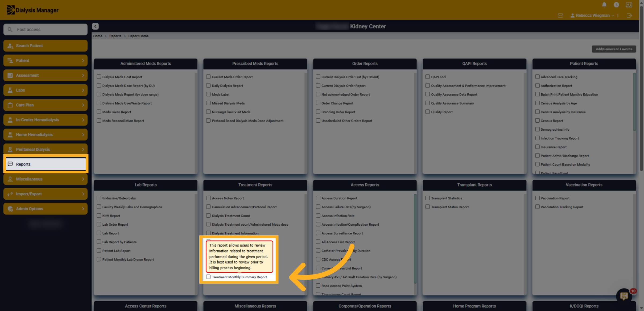Expand Home Hemodialysis submenu arrow
Image resolution: width=644 pixels, height=311 pixels.
pos(83,135)
